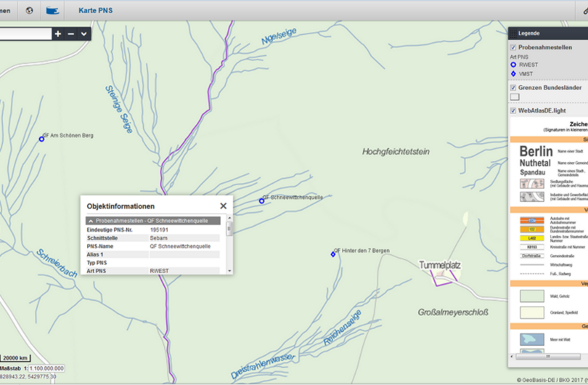Click the link icon at top right
Image resolution: width=588 pixels, height=385 pixels.
[x=584, y=11]
